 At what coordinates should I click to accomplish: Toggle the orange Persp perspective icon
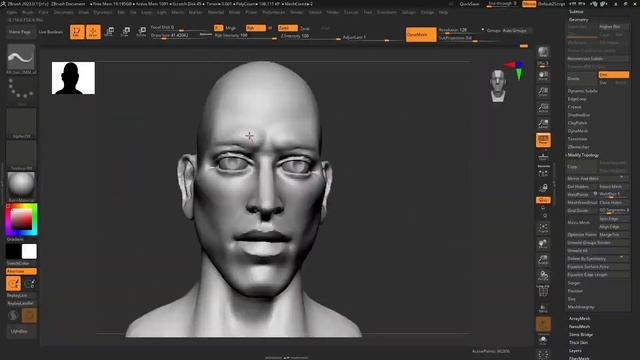tap(543, 140)
